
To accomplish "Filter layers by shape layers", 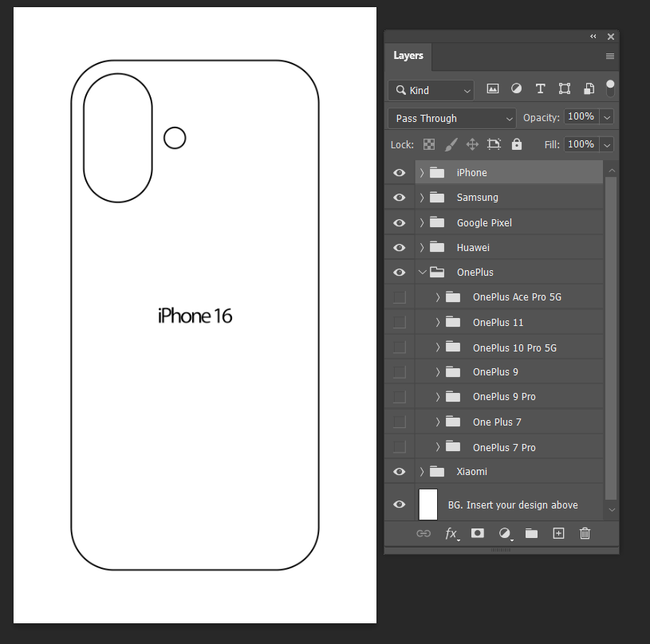I will pyautogui.click(x=564, y=89).
